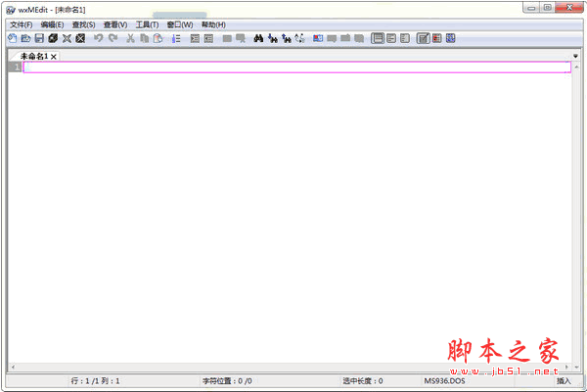Click the Uncomment block icon
The image size is (587, 392).
tap(241, 38)
